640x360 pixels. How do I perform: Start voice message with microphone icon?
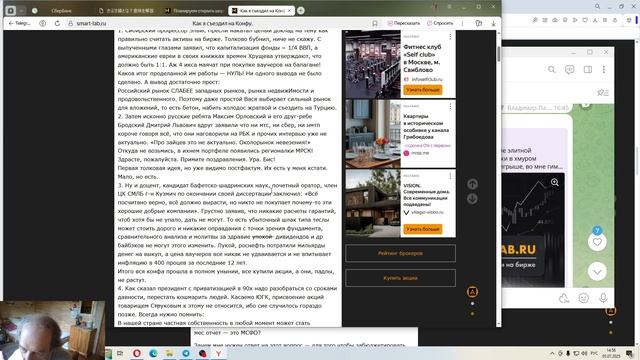(x=603, y=298)
